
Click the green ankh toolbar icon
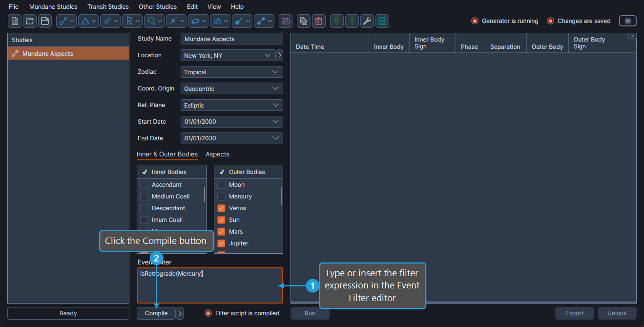coord(352,21)
